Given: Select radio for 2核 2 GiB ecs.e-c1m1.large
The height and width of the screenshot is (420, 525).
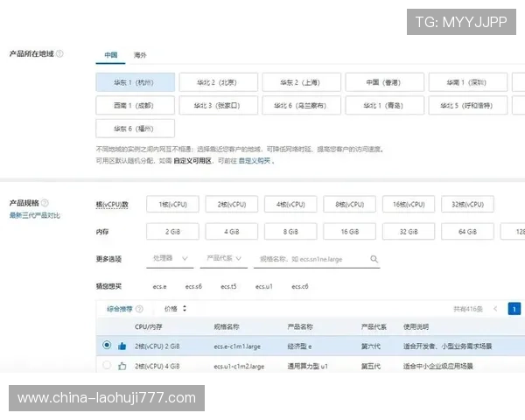Looking at the screenshot, I should [107, 345].
